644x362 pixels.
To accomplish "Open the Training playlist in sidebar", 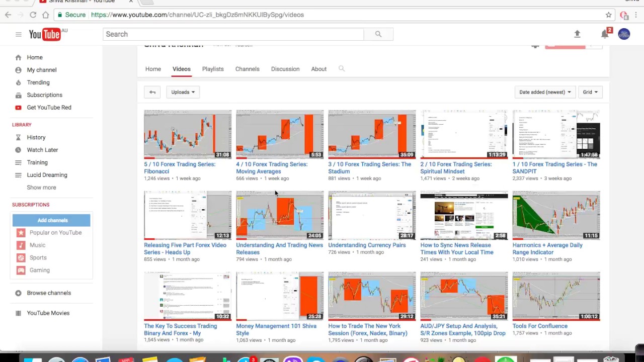I will (37, 162).
